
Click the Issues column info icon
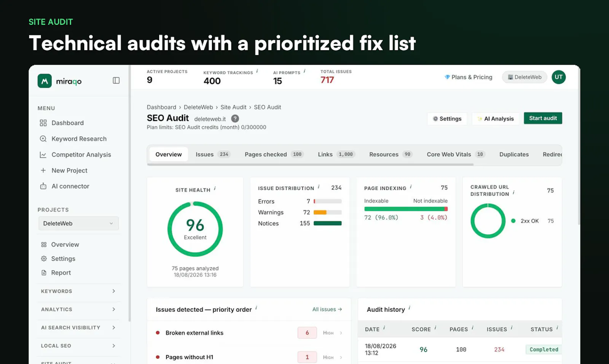click(x=512, y=328)
